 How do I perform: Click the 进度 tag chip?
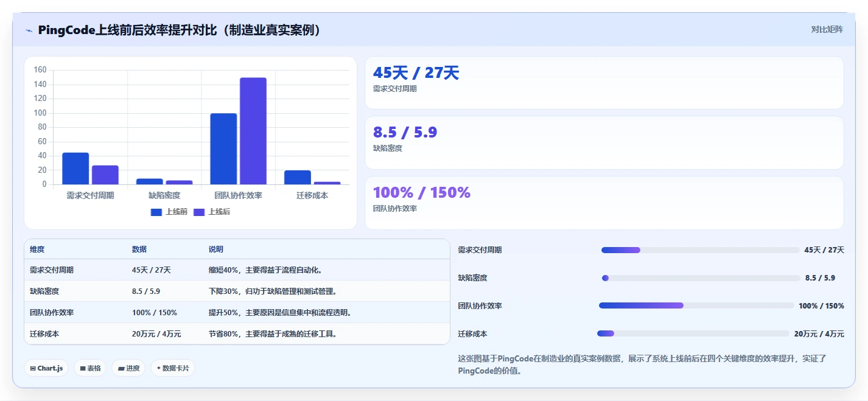click(x=128, y=368)
